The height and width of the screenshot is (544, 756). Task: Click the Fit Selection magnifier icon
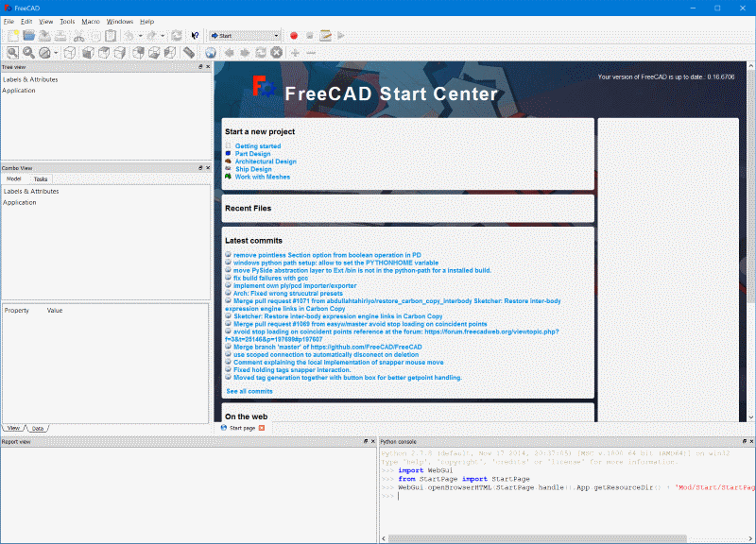(x=29, y=53)
